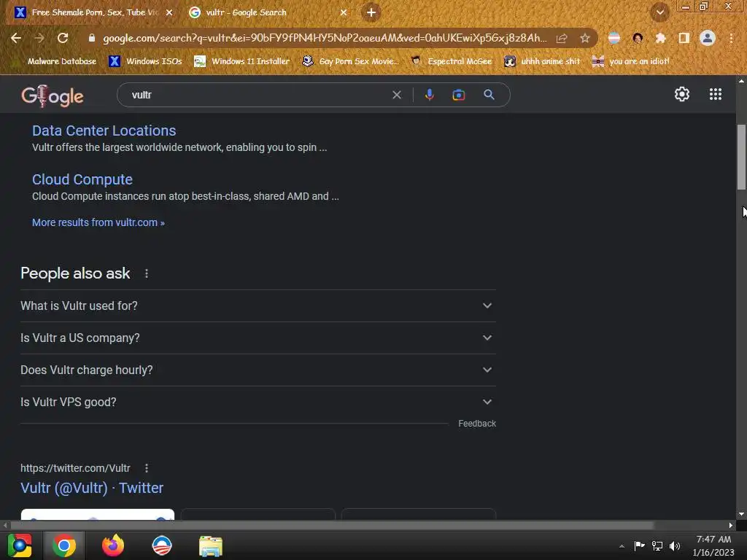Image resolution: width=747 pixels, height=560 pixels.
Task: Open file explorer from the taskbar
Action: tap(211, 546)
